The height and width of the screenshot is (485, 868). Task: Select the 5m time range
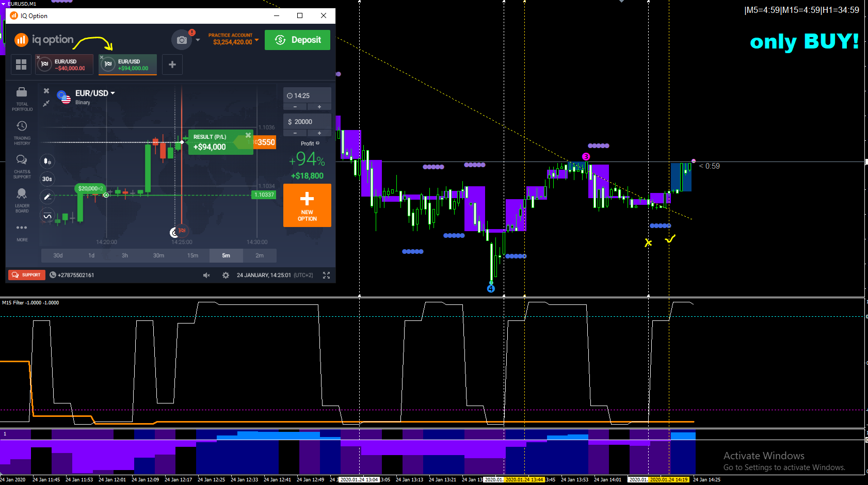pyautogui.click(x=226, y=255)
